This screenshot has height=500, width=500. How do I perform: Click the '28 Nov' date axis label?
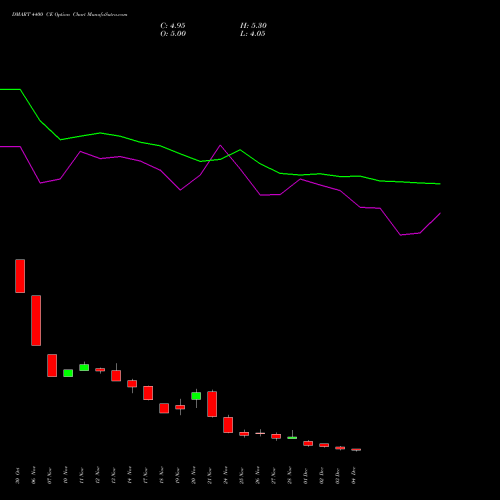(290, 475)
